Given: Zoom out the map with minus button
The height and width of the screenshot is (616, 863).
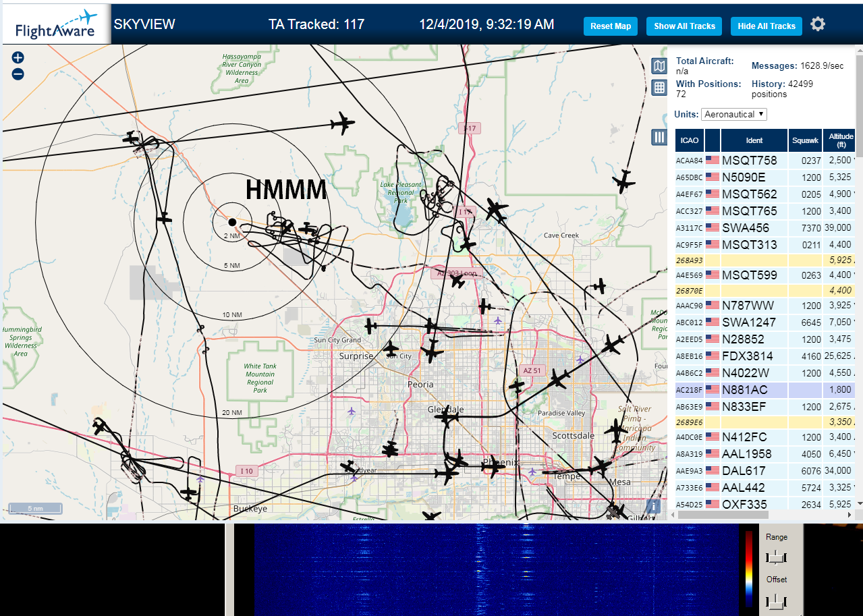Looking at the screenshot, I should click(18, 74).
